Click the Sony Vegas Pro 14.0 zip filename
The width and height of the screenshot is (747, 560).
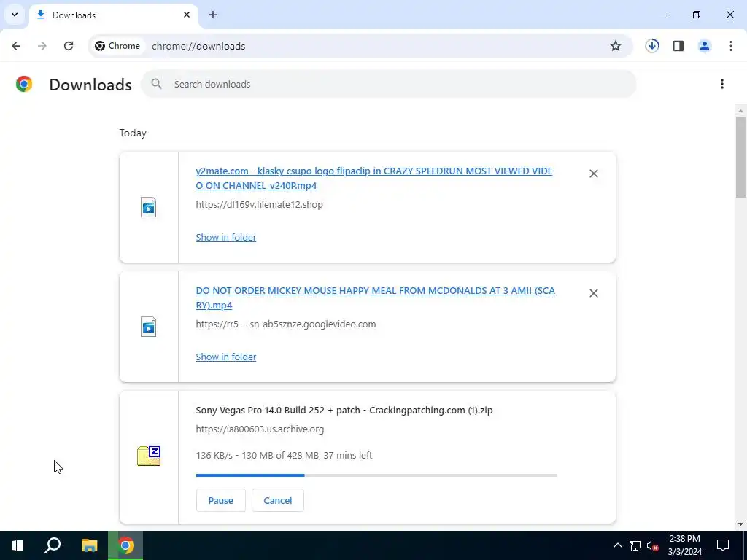click(x=344, y=411)
